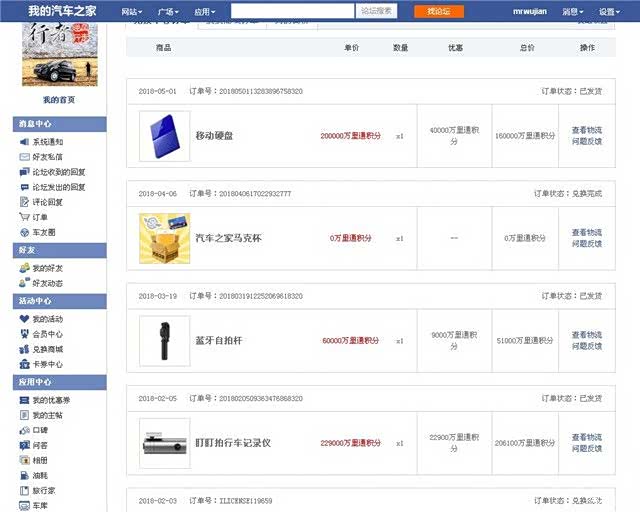Click the 应用中心 sidebar section header

tap(60, 382)
